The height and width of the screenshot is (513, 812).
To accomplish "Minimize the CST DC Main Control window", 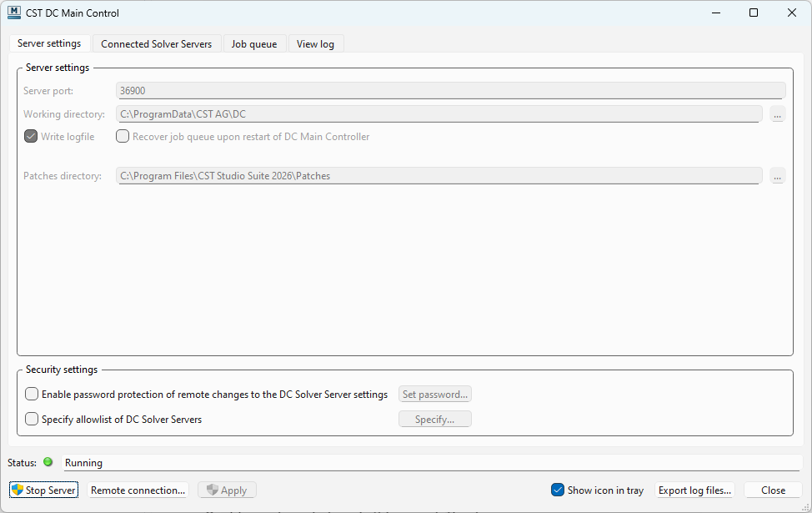I will point(715,13).
